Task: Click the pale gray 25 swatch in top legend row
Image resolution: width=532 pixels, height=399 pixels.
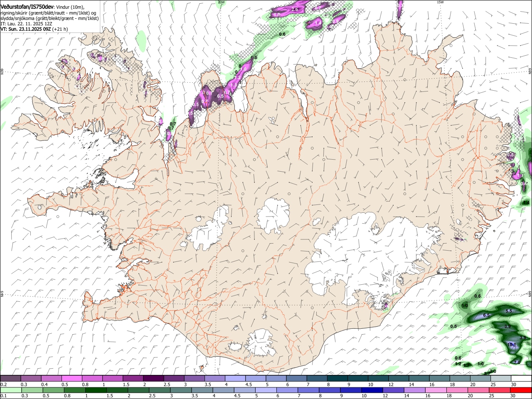Action: [500, 379]
